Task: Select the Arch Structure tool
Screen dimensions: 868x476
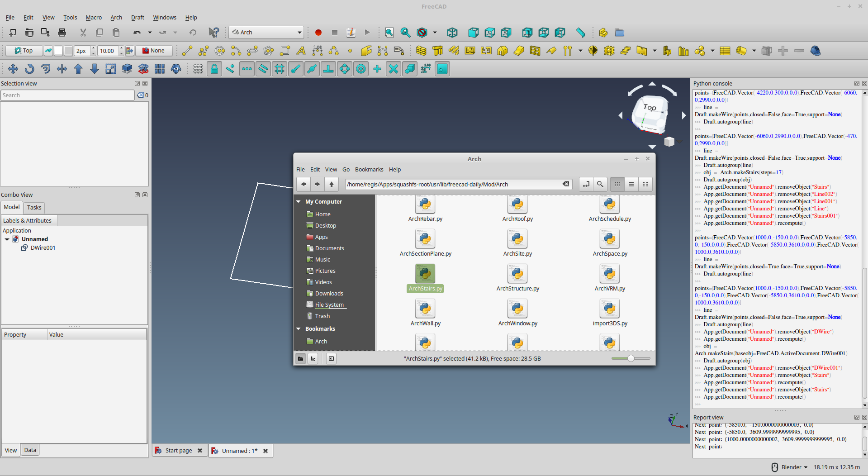Action: (x=437, y=51)
